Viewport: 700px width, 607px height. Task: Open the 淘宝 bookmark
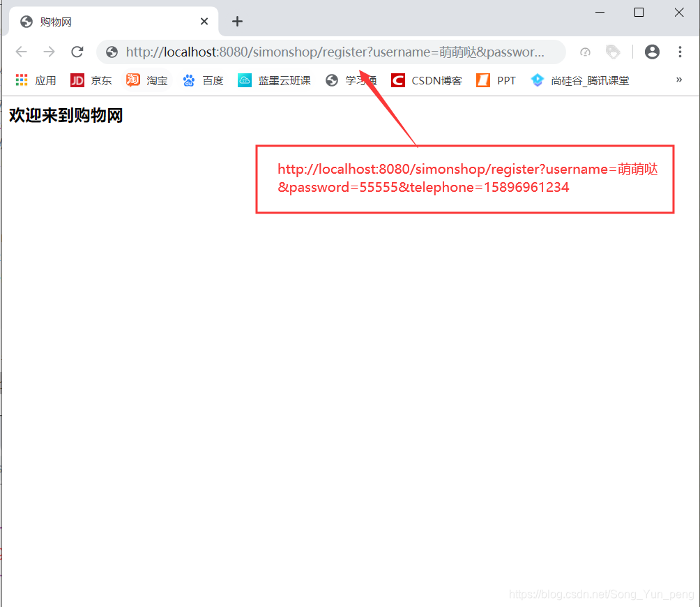[147, 80]
